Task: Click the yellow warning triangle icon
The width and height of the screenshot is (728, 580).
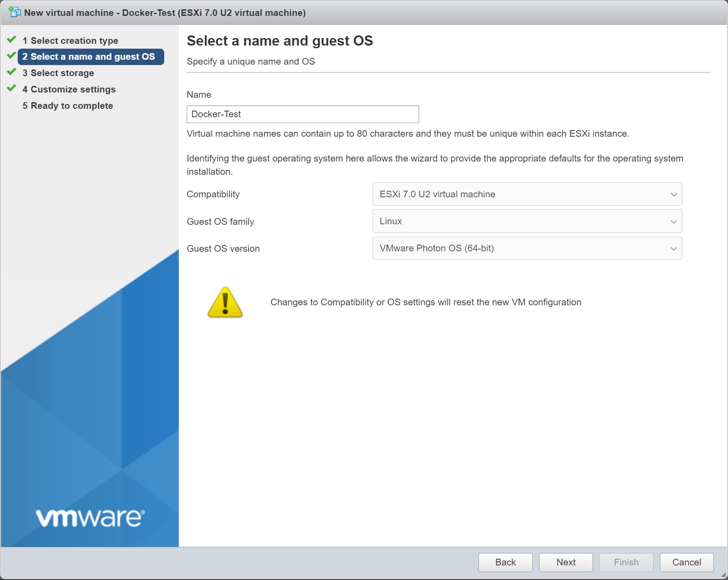Action: (225, 302)
